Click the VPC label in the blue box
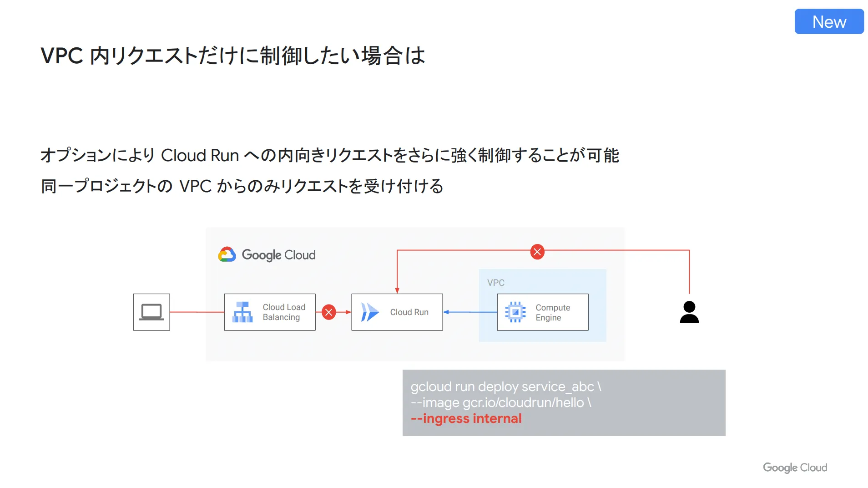The width and height of the screenshot is (868, 488). point(496,283)
